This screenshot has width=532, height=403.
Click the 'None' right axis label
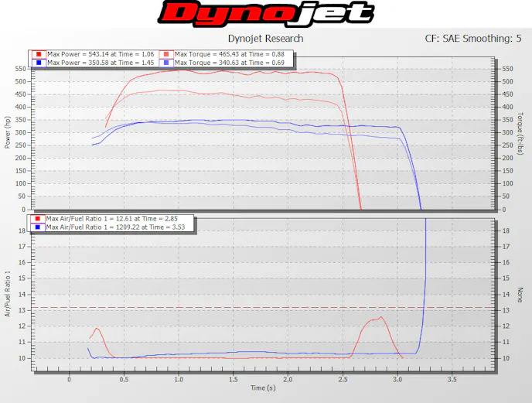pos(520,295)
